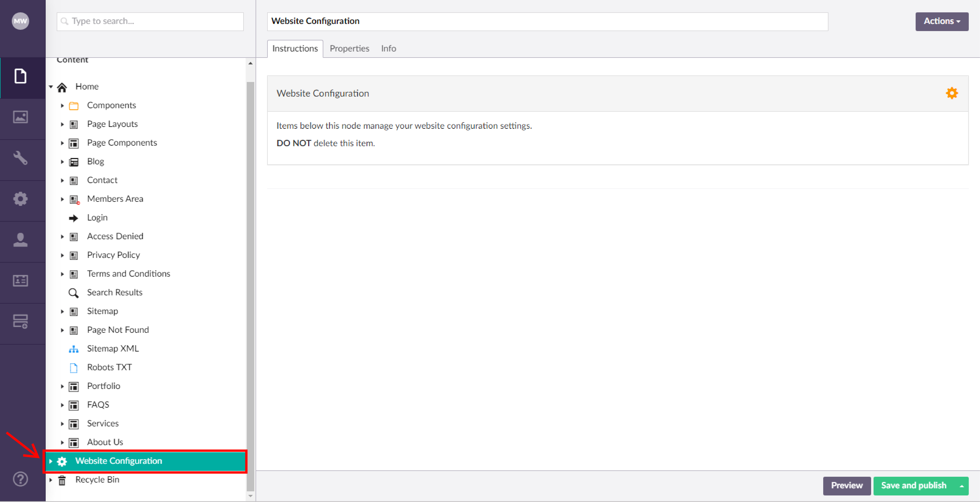This screenshot has width=980, height=502.
Task: Open the Save and publish dropdown arrow
Action: (961, 486)
